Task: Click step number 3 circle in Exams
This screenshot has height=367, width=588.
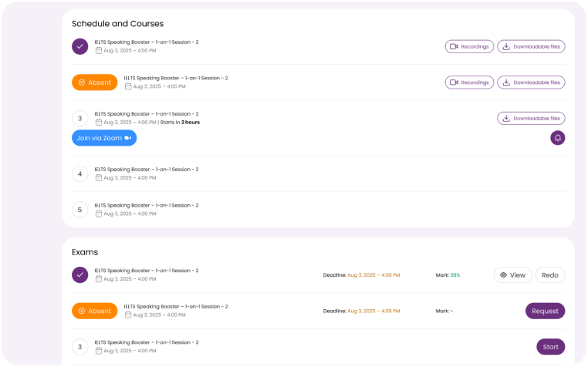Action: 79,346
